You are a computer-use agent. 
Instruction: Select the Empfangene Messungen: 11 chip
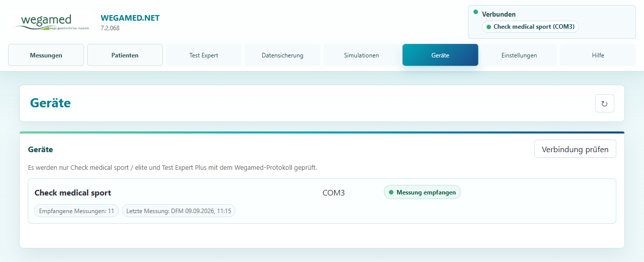(76, 211)
